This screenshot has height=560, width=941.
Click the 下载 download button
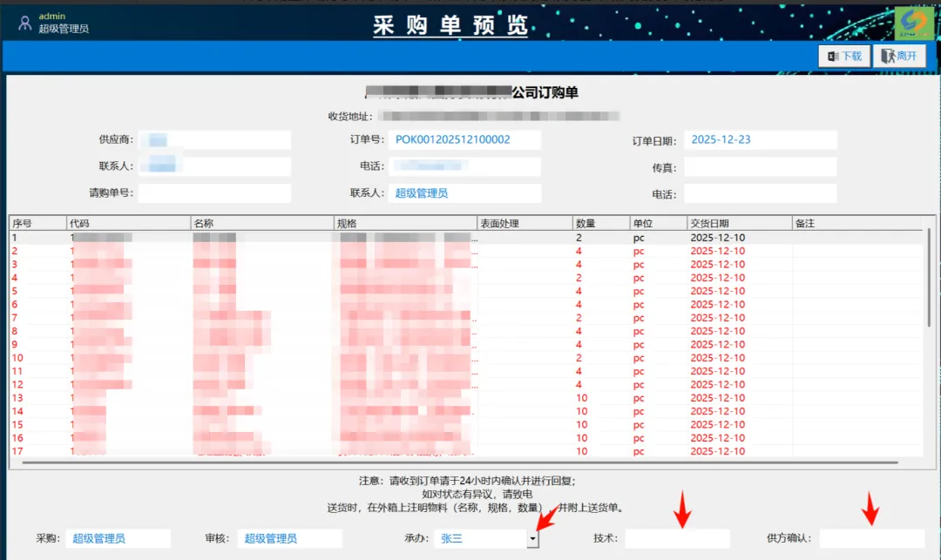pos(844,57)
